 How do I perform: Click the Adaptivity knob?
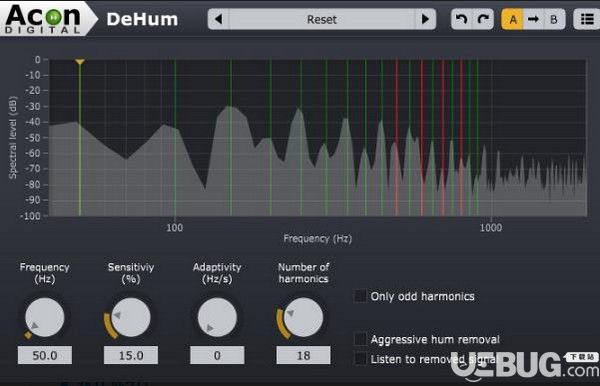pyautogui.click(x=217, y=317)
